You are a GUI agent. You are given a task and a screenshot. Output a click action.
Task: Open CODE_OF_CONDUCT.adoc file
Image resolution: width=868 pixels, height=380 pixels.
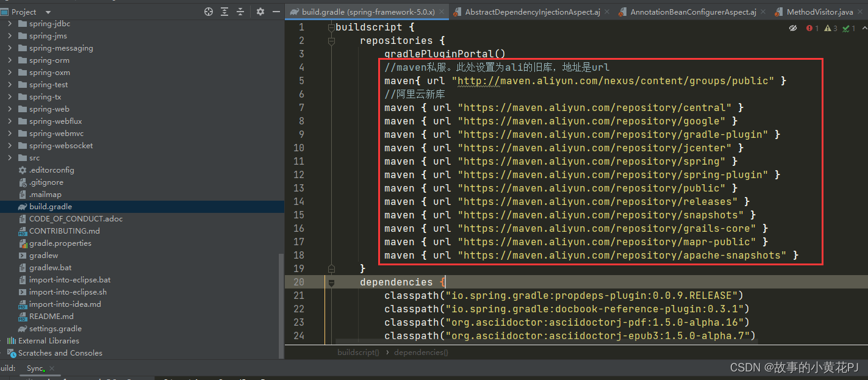(76, 219)
